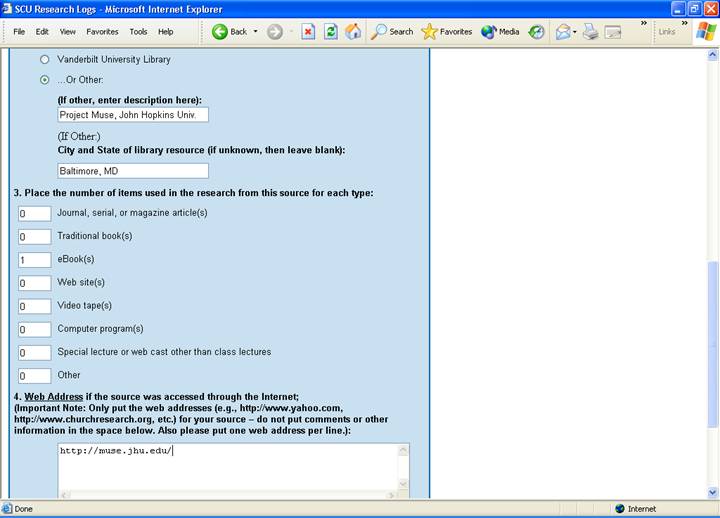Click the page vertical scrollbar track
The width and height of the screenshot is (720, 518).
[713, 200]
